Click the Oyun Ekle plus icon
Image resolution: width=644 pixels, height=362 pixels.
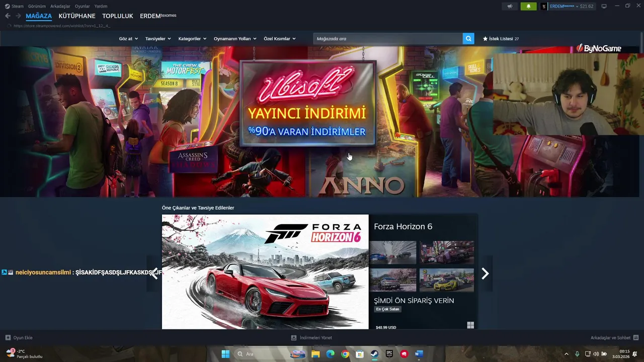tap(8, 338)
